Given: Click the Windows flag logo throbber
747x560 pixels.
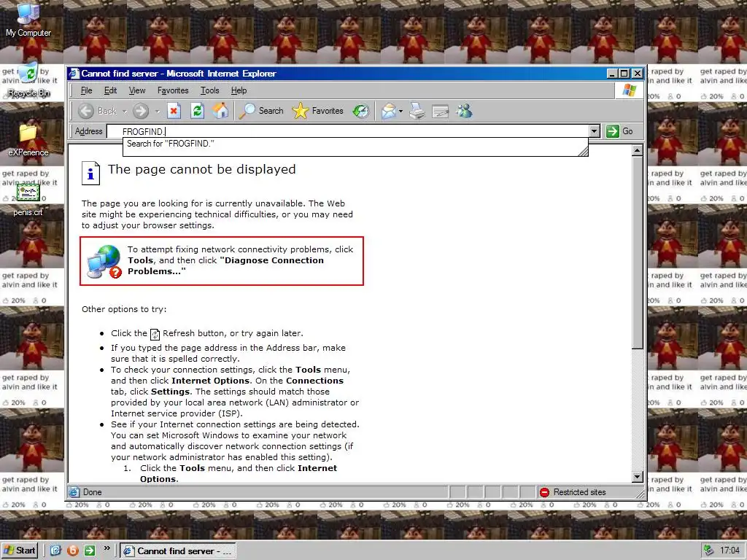Looking at the screenshot, I should (x=629, y=90).
